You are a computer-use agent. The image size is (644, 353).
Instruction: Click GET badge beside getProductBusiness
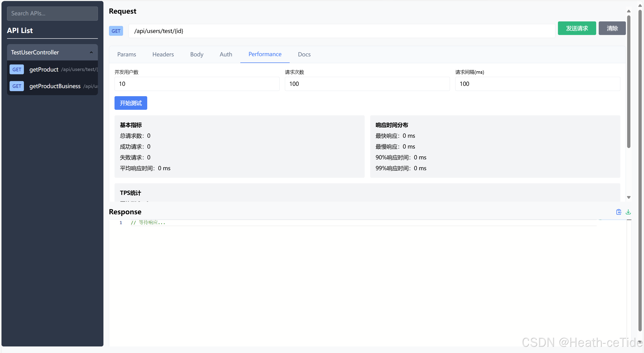tap(17, 86)
